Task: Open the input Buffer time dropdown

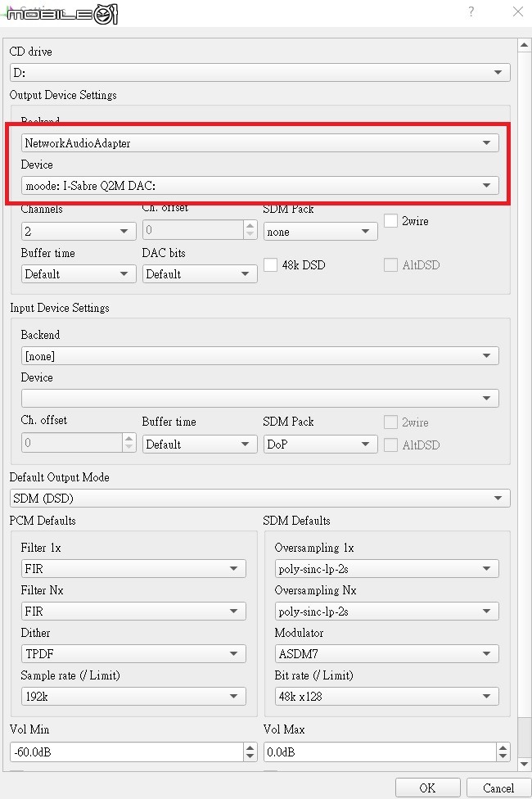Action: (200, 444)
